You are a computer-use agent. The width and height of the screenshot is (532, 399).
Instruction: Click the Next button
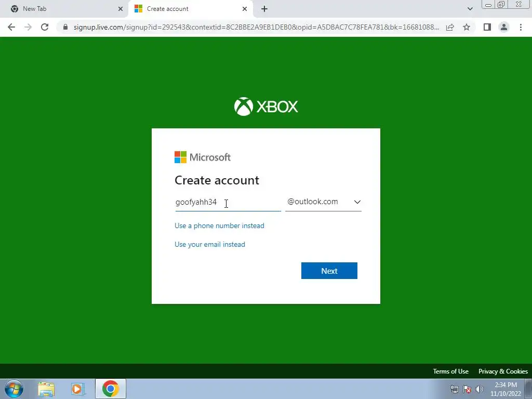[329, 271]
